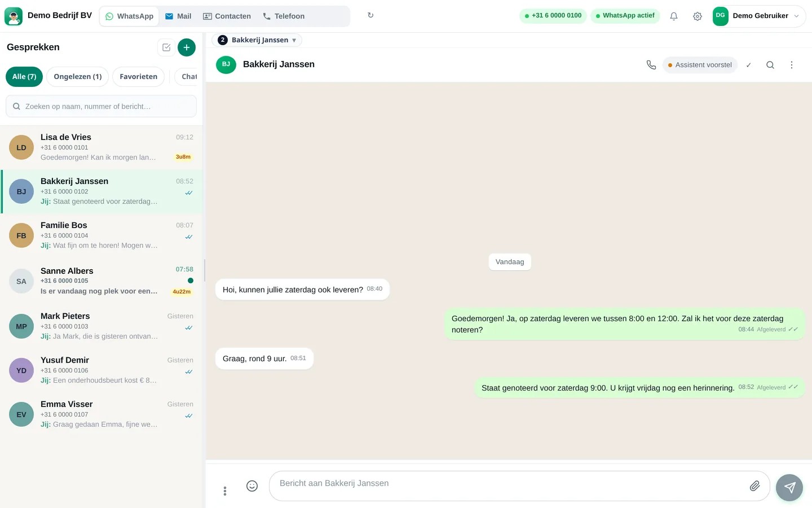Start a call with the phone icon
The image size is (812, 508).
651,65
